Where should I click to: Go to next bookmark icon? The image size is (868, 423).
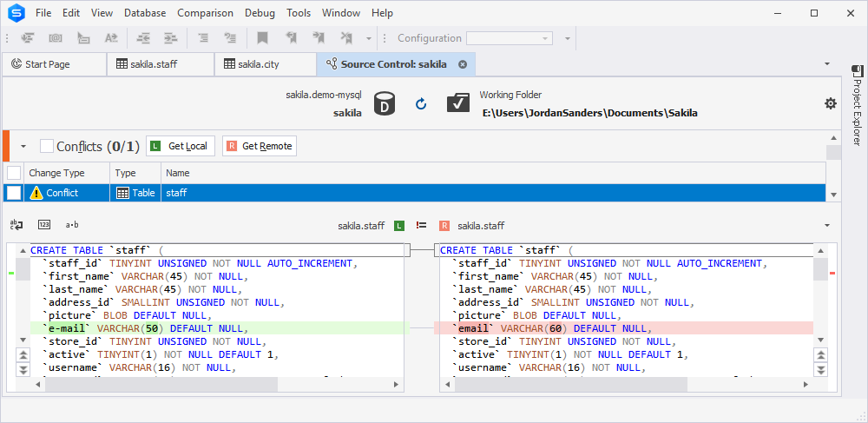[319, 37]
